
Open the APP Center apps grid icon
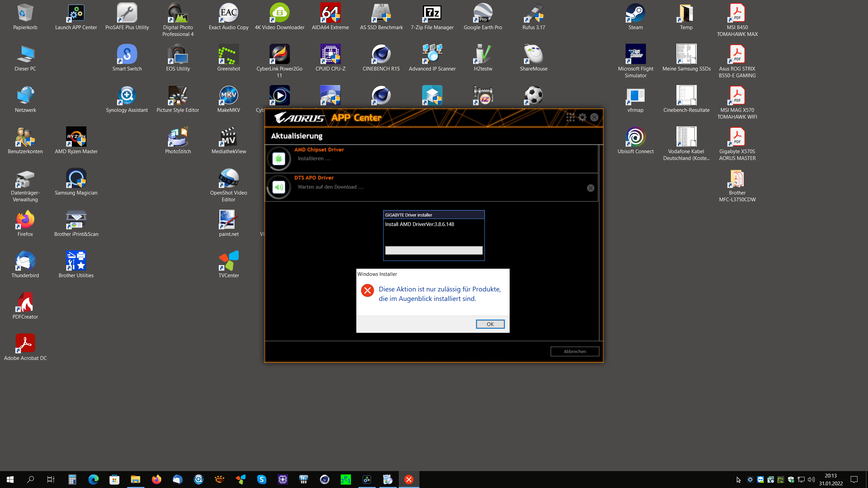[570, 117]
